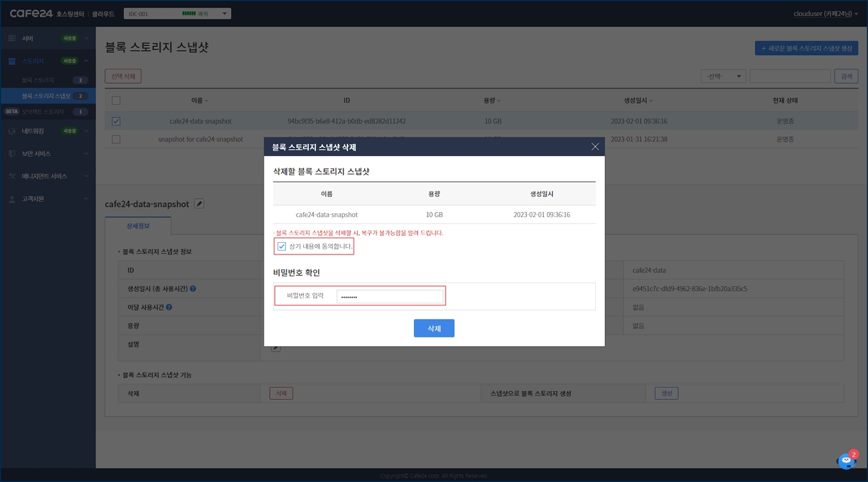Select the 상세정보 tab
868x482 pixels.
point(138,226)
